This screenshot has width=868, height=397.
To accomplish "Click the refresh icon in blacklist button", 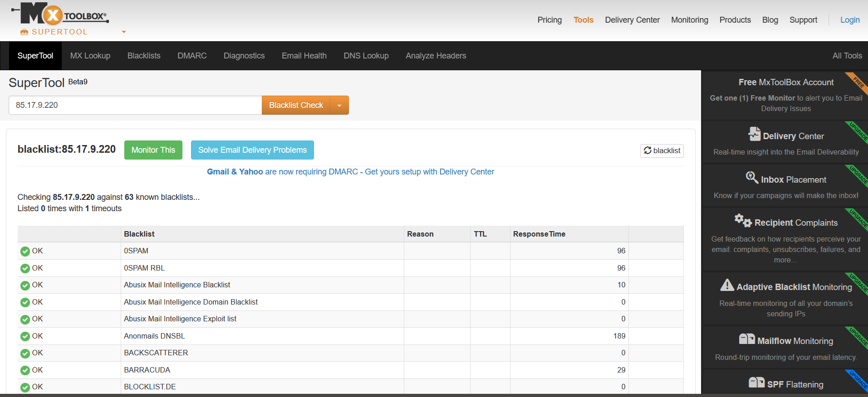I will [647, 150].
